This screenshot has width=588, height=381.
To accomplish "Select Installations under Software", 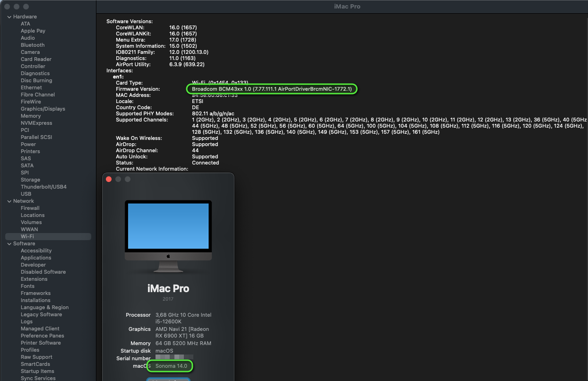I will coord(35,300).
